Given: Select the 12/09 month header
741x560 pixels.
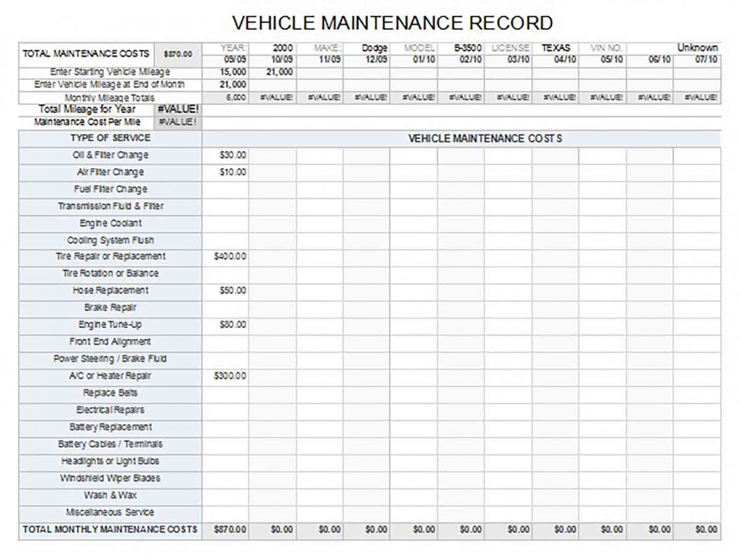Looking at the screenshot, I should pos(366,60).
